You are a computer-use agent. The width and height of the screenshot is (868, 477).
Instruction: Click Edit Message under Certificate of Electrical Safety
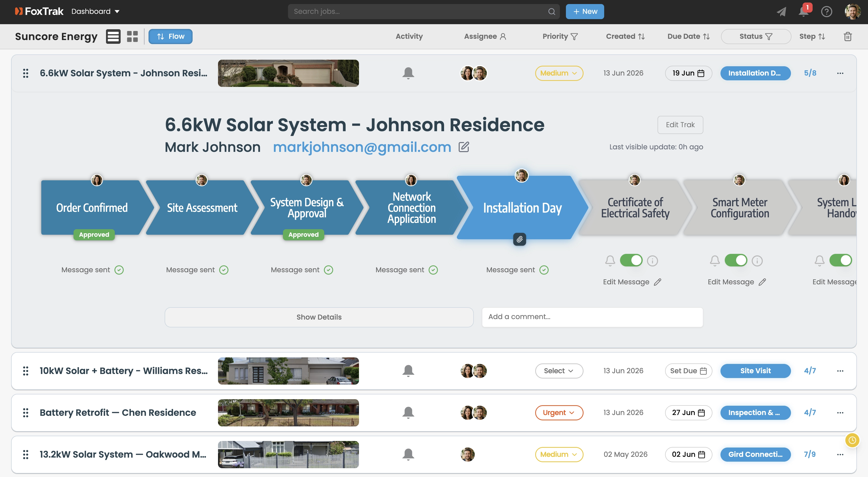632,282
